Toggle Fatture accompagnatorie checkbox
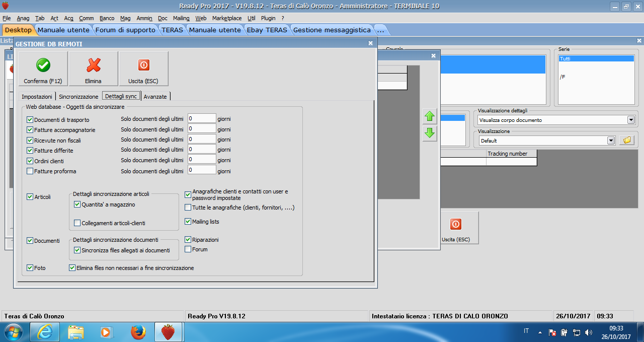The height and width of the screenshot is (342, 644). point(30,130)
